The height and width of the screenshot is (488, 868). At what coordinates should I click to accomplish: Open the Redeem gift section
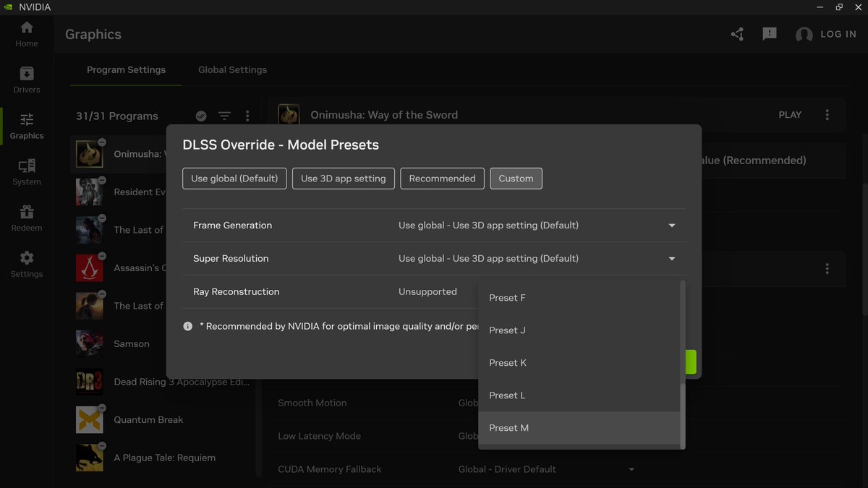pyautogui.click(x=27, y=219)
